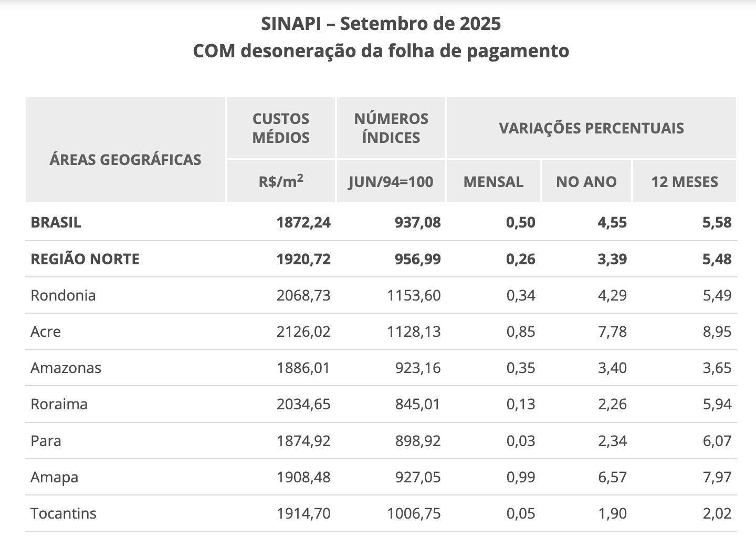The width and height of the screenshot is (756, 537).
Task: Select the Tocantins row label
Action: [x=64, y=513]
